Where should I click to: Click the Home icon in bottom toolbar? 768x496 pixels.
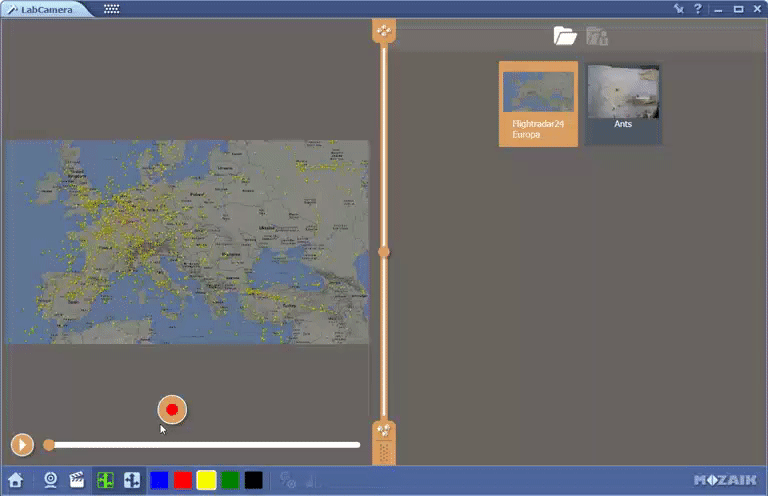click(x=15, y=480)
